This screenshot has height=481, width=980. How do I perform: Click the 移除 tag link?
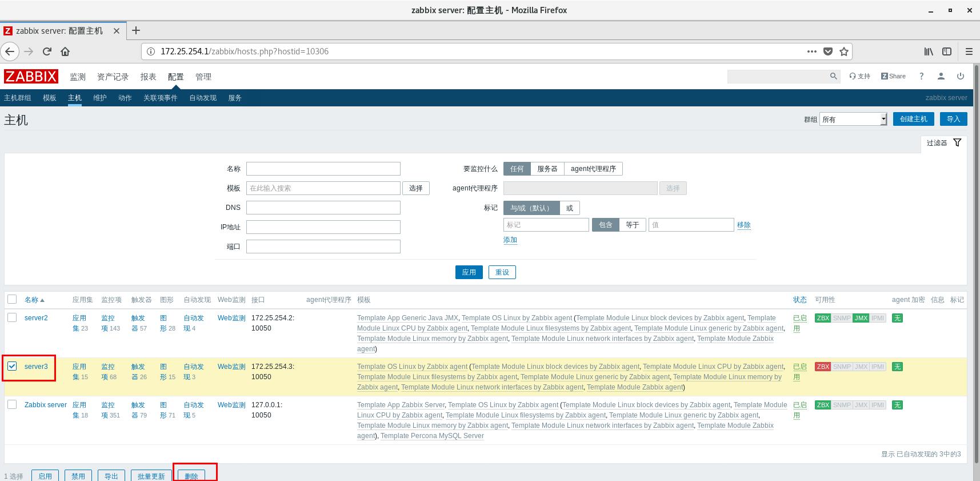pyautogui.click(x=743, y=225)
